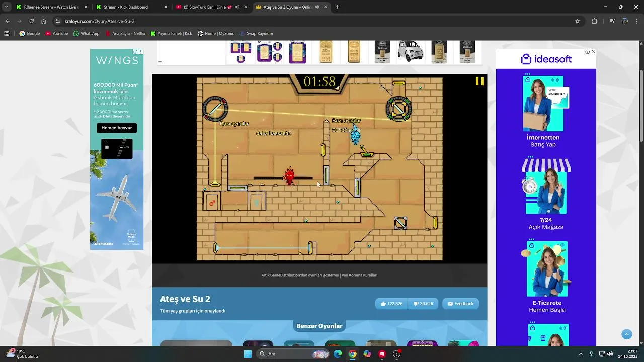Open the Extensions puzzle icon
644x362 pixels.
pos(594,21)
